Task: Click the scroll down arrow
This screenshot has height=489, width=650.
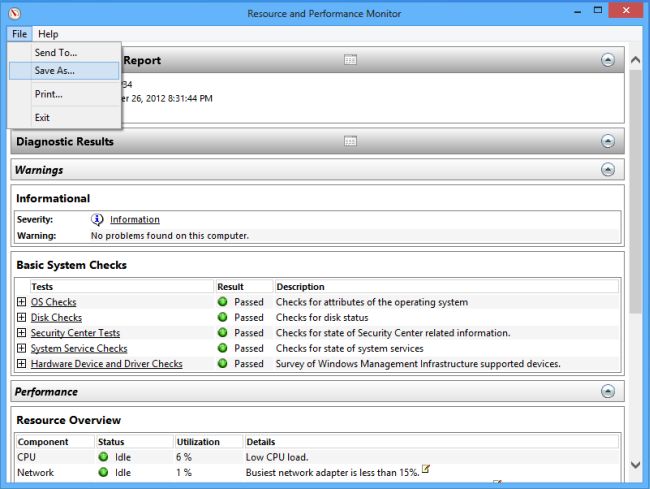Action: pos(635,465)
